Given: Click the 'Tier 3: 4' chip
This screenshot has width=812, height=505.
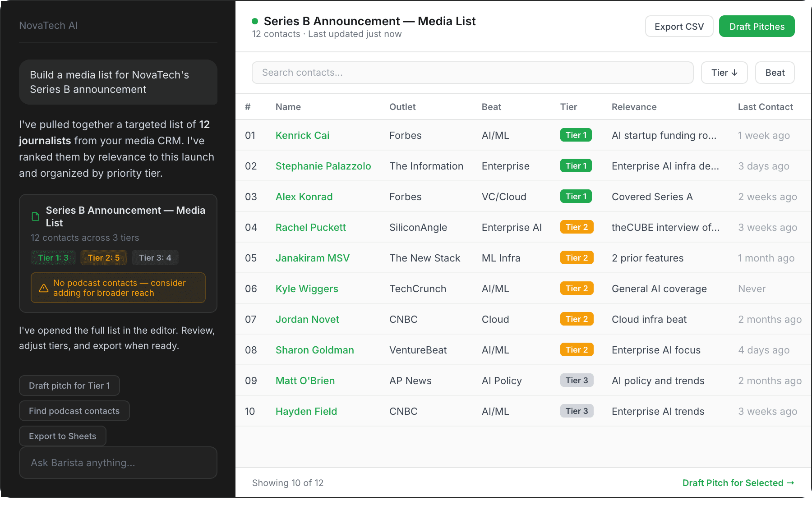Looking at the screenshot, I should 155,258.
